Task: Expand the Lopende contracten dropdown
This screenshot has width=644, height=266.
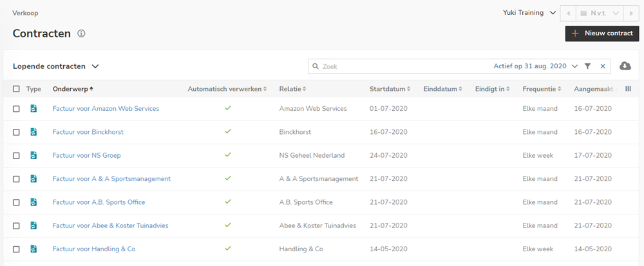Action: tap(56, 66)
